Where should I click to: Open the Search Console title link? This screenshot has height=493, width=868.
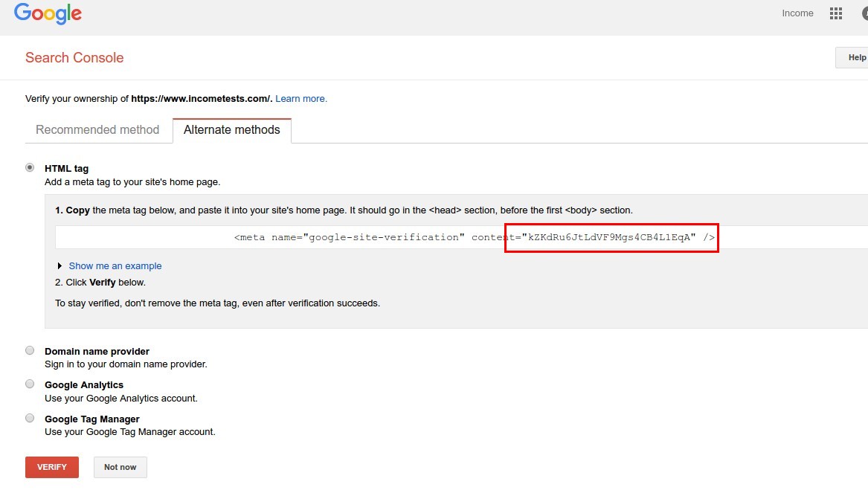(74, 57)
